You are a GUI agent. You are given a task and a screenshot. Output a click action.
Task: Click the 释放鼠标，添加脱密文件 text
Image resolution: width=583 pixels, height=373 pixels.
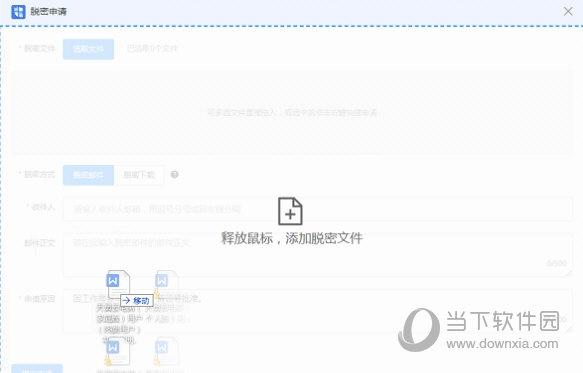pos(292,238)
